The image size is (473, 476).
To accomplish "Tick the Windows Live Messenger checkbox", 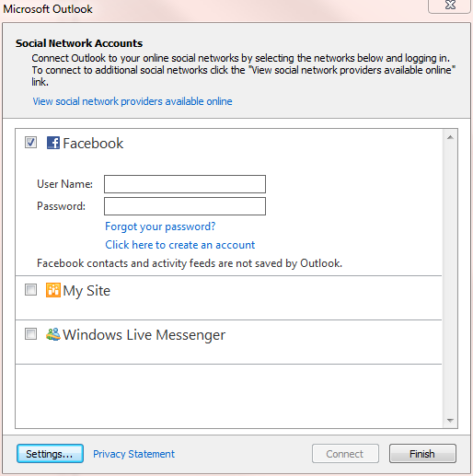I will (x=30, y=334).
